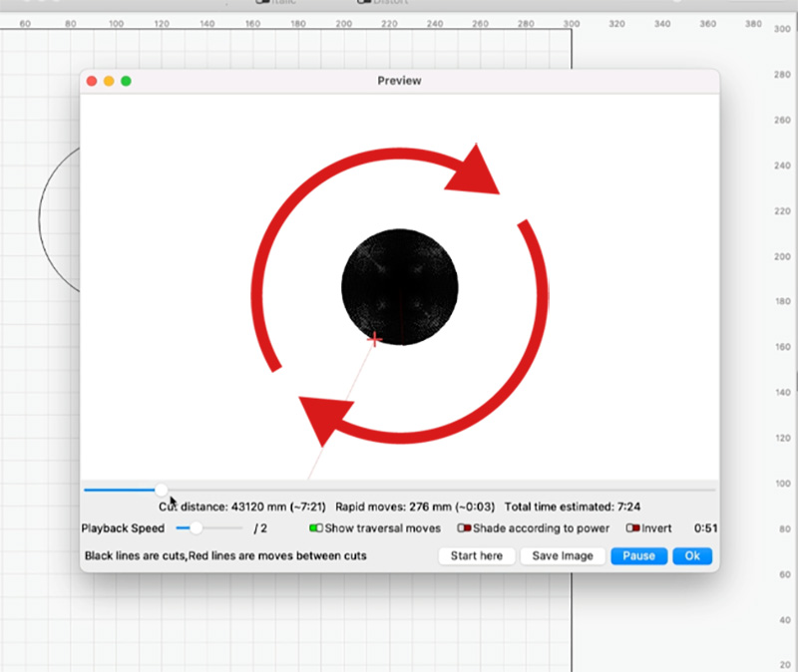Image resolution: width=798 pixels, height=672 pixels.
Task: Minimize Preview window using yellow button
Action: pyautogui.click(x=109, y=81)
